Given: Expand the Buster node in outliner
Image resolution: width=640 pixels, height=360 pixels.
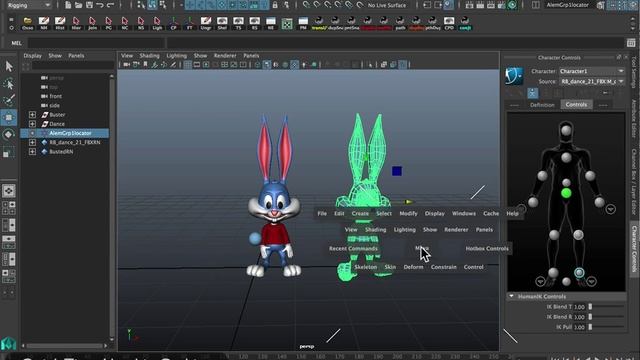Looking at the screenshot, I should click(32, 115).
